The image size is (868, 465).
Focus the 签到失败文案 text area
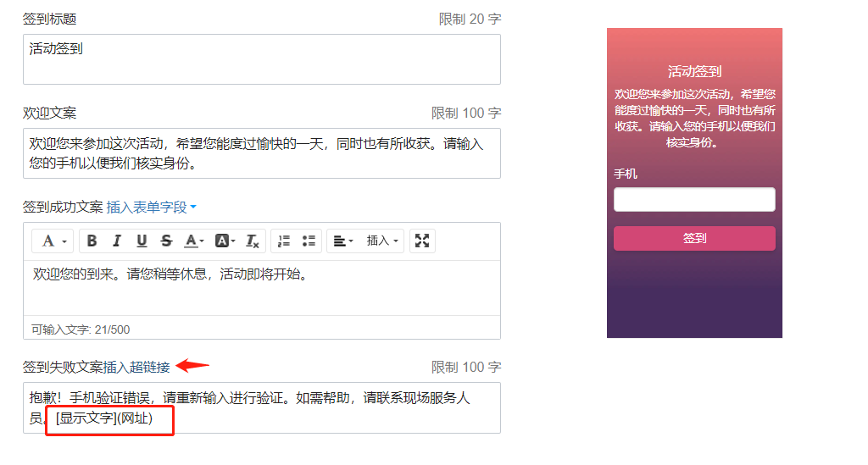coord(262,407)
